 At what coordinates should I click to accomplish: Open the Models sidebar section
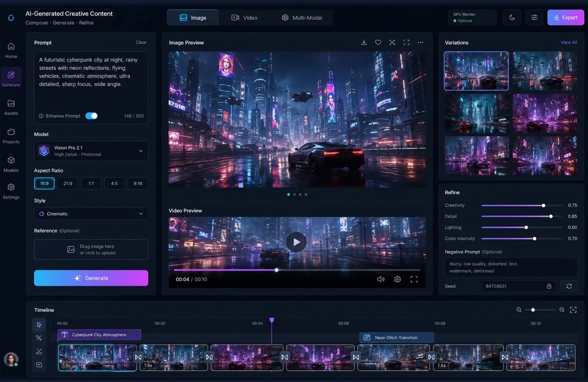(x=11, y=165)
